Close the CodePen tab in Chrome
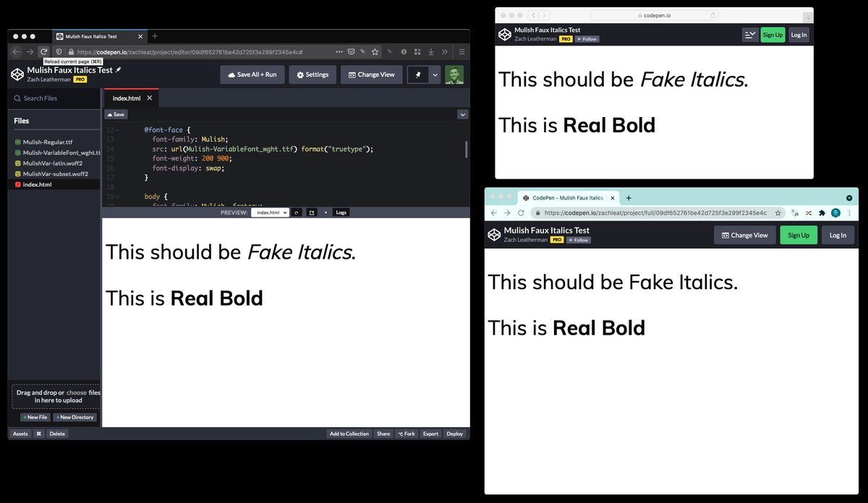Image resolution: width=868 pixels, height=503 pixels. click(613, 198)
